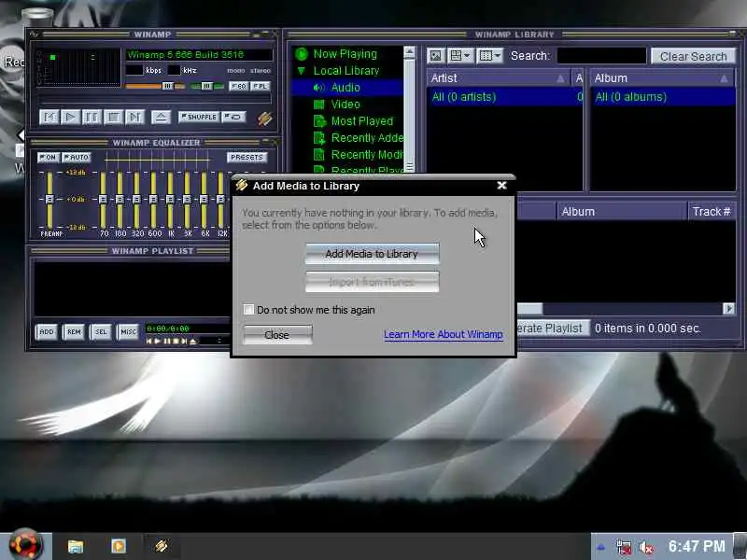Click the Stop button in Winamp
Image resolution: width=747 pixels, height=560 pixels.
click(x=113, y=117)
